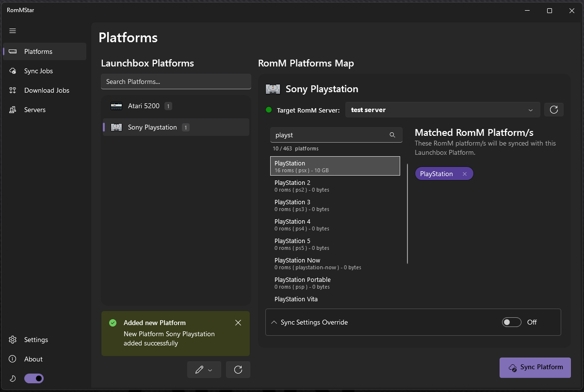Click Atari 5200 count badge
584x392 pixels.
tap(168, 106)
